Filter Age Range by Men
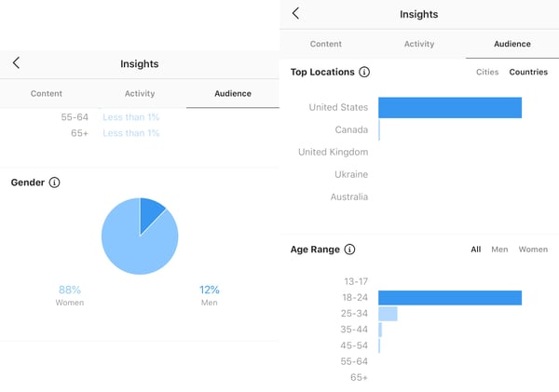Screen dimensions: 559x392 [x=499, y=250]
